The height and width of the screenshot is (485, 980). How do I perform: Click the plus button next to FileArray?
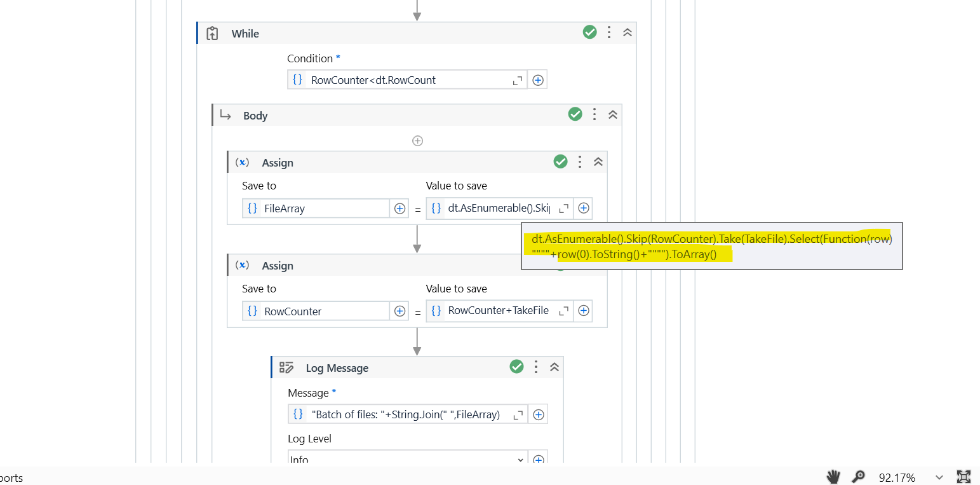pos(399,208)
